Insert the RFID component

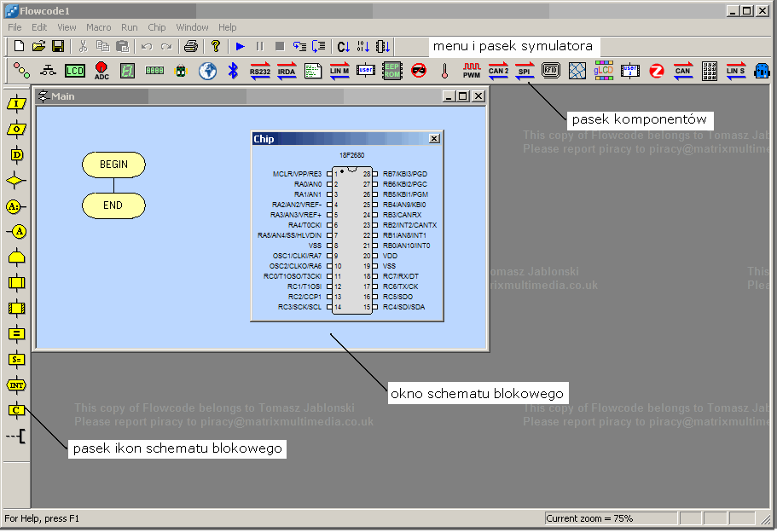(x=551, y=72)
